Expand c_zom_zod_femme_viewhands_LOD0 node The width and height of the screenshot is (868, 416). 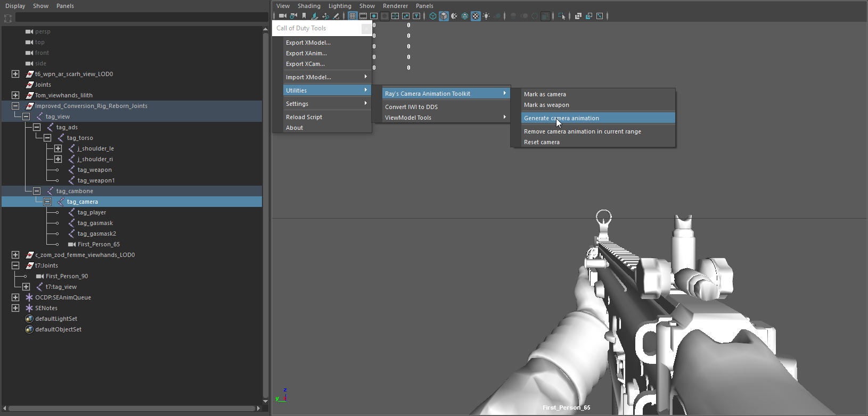[15, 255]
